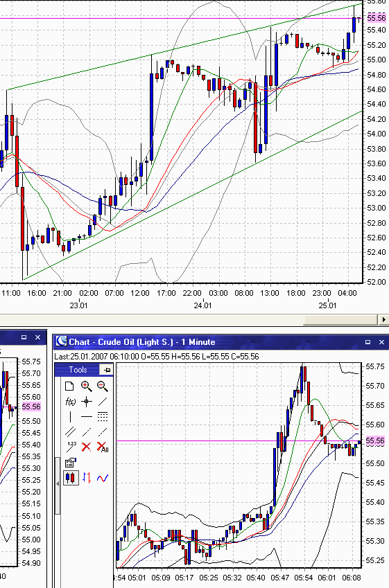Select the middle dash-dot line tool
Screen dimensions: 389x588
pos(87,431)
